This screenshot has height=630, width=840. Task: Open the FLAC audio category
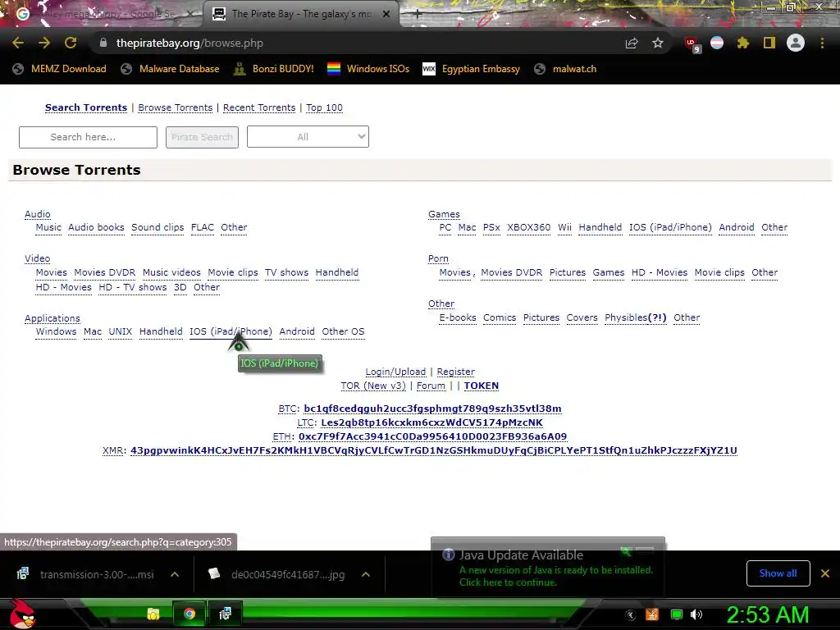203,227
